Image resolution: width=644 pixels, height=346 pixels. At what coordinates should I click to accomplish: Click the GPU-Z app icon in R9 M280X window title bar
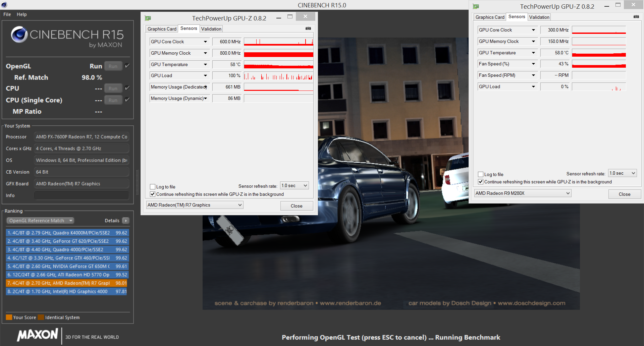[x=476, y=6]
